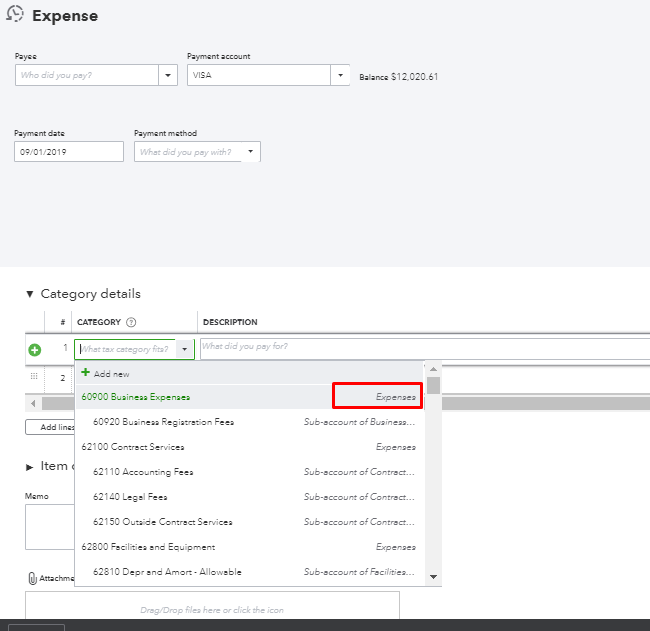Click the Category help question mark icon
650x631 pixels.
click(x=131, y=322)
